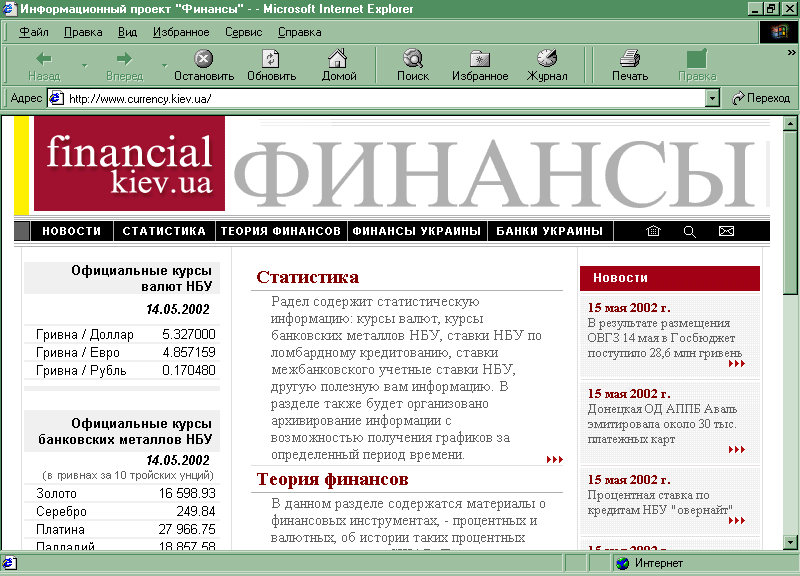The width and height of the screenshot is (800, 576).
Task: Print page using Печать icon
Action: tap(629, 59)
